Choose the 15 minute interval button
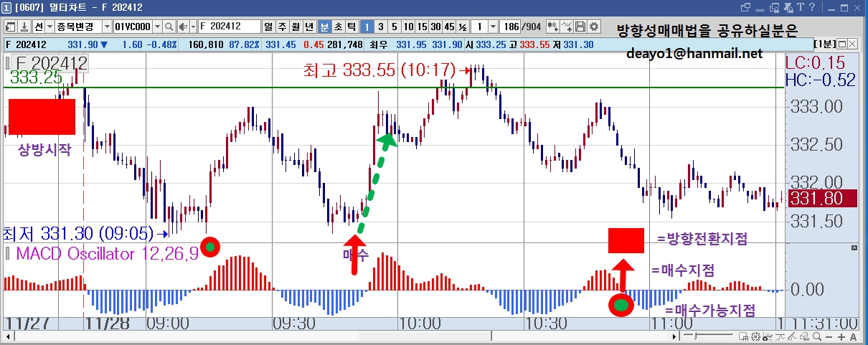Viewport: 868px width, 345px height. (x=422, y=27)
